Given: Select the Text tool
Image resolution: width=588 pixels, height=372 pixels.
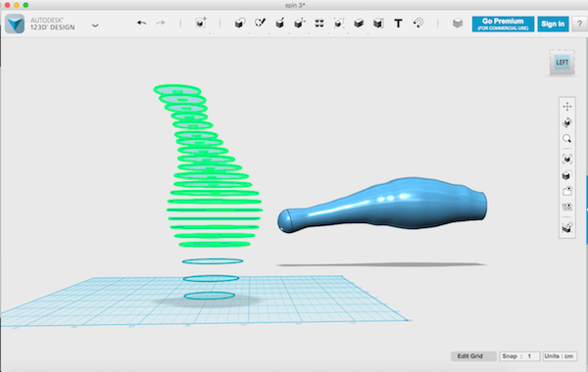Looking at the screenshot, I should coord(398,23).
